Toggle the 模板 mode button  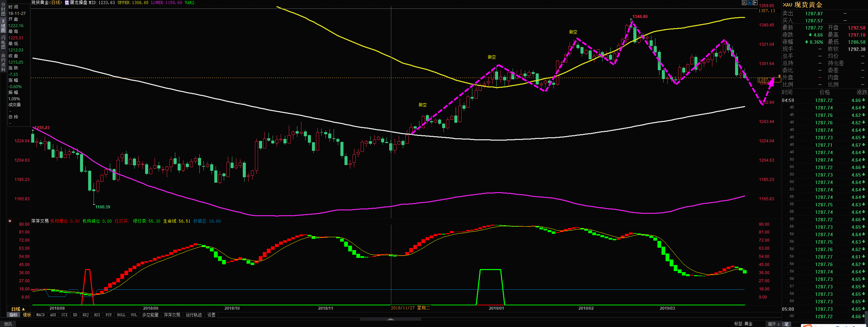(x=27, y=315)
